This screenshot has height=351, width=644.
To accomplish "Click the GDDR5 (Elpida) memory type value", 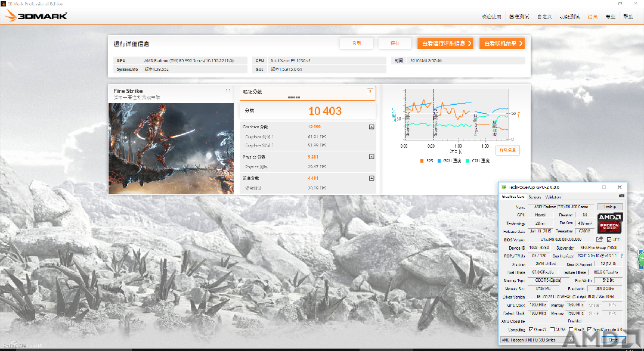I will 549,281.
